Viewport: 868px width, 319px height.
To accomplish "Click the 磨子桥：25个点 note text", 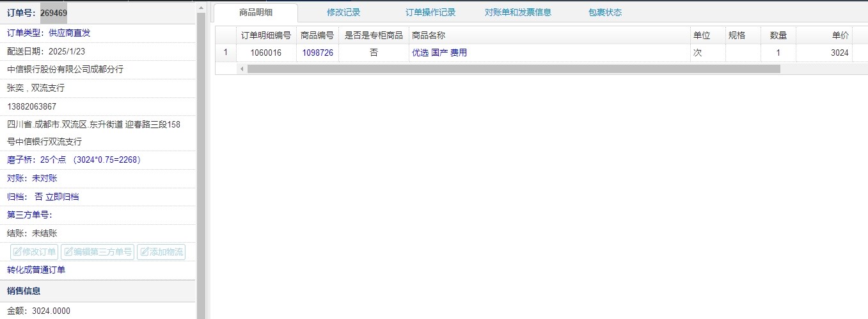I will pyautogui.click(x=74, y=159).
